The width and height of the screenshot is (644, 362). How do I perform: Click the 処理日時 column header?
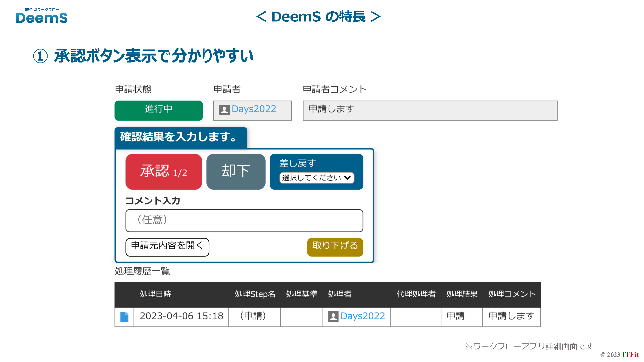pos(155,294)
